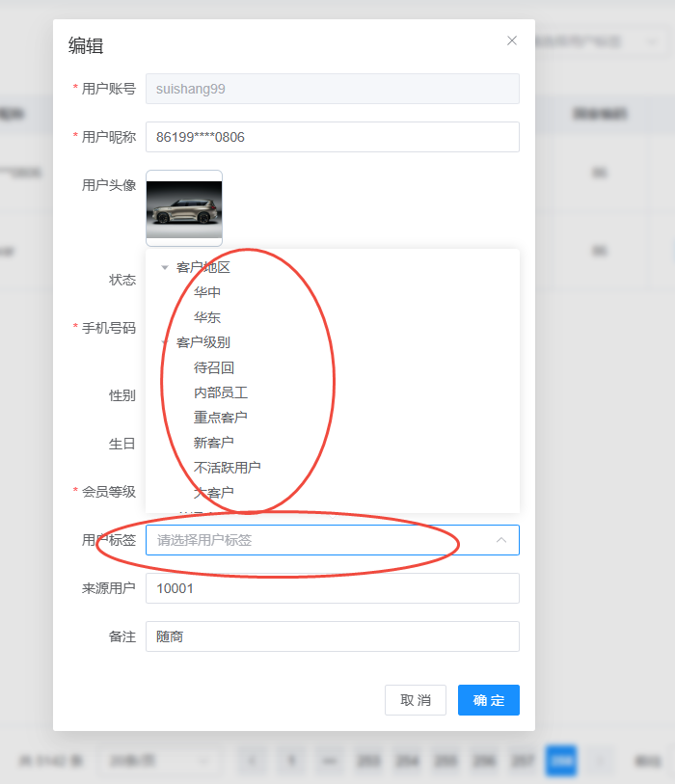The width and height of the screenshot is (675, 784).
Task: Pick the 重点客户 tag
Action: [x=221, y=418]
